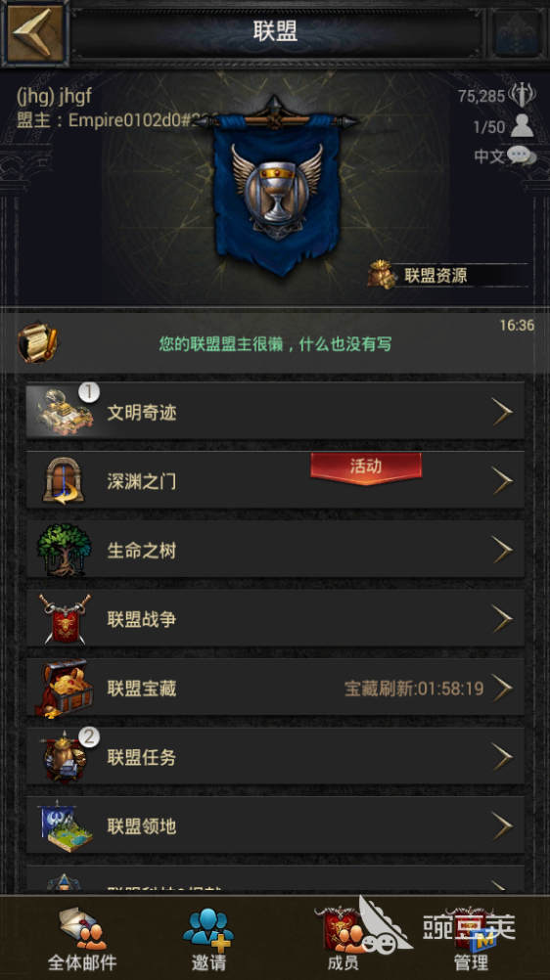Expand 联盟战争 row arrow

(502, 619)
